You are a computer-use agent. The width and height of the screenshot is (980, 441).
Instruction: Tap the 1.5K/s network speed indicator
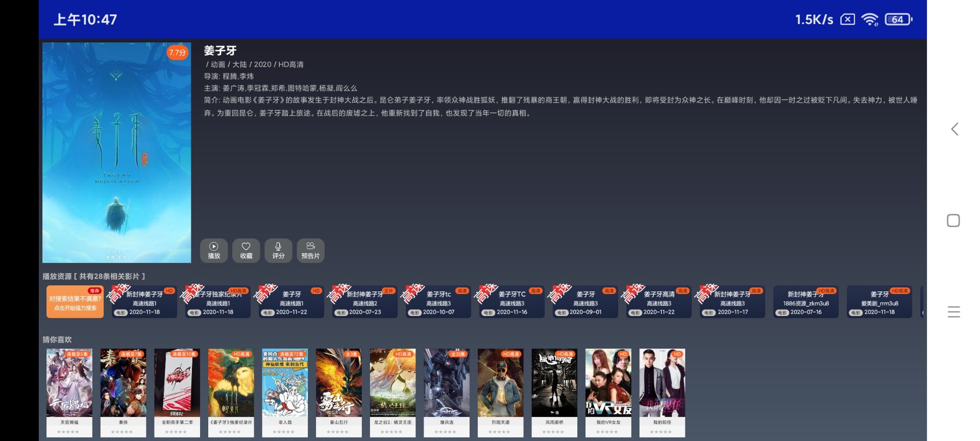coord(814,19)
